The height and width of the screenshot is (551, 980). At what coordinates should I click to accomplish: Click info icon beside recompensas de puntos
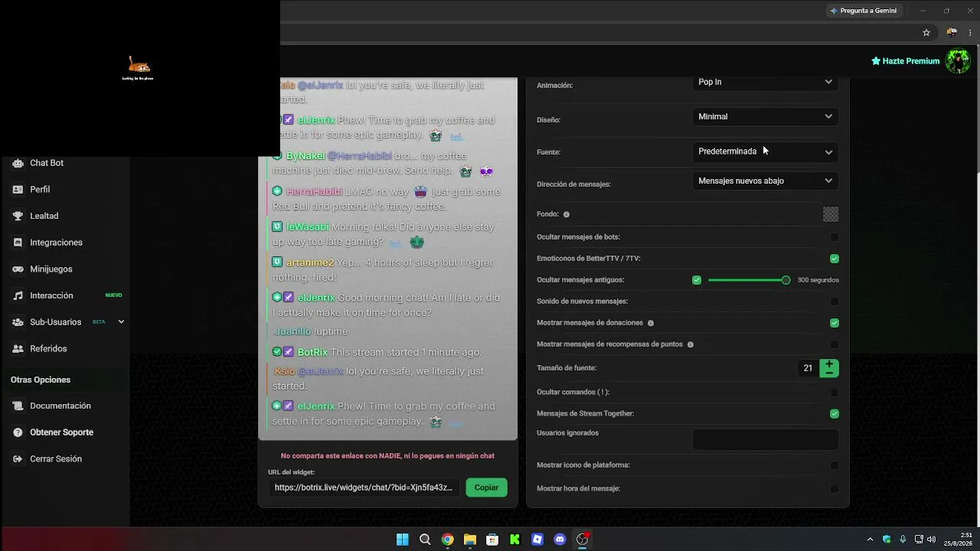(691, 344)
